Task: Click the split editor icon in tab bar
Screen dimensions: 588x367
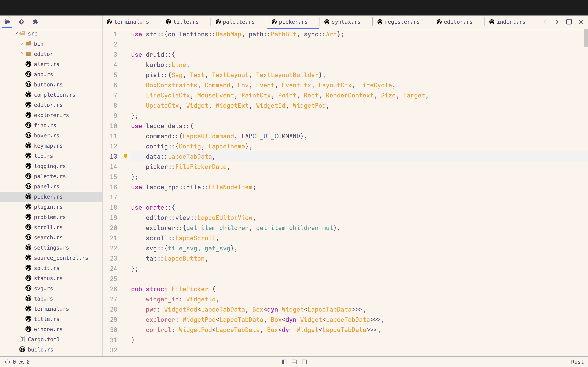Action: tap(569, 22)
